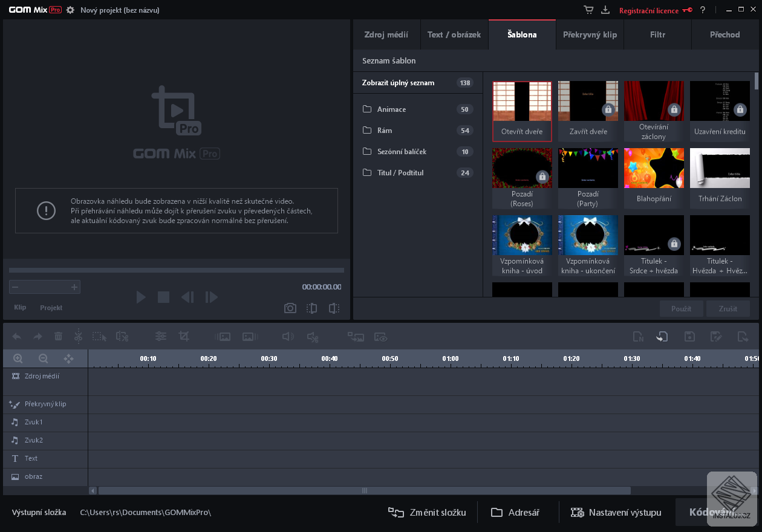The image size is (762, 532).
Task: Step back one frame in preview
Action: click(187, 297)
